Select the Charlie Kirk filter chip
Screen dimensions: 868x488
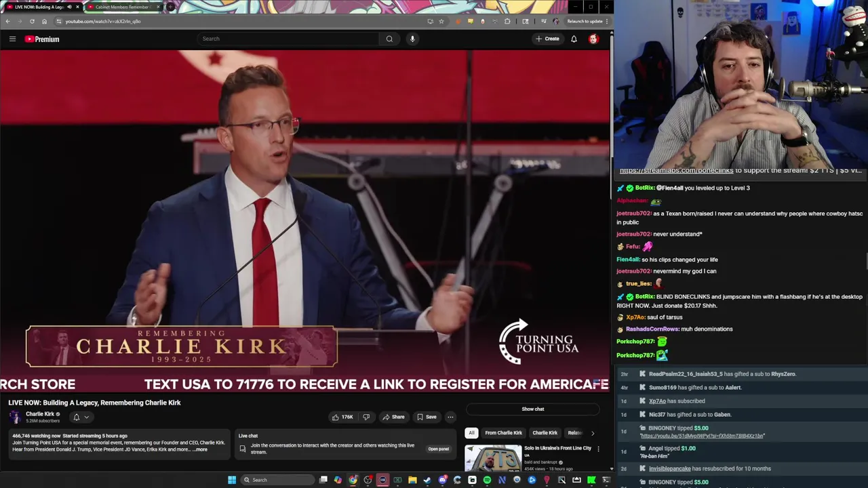pos(545,432)
